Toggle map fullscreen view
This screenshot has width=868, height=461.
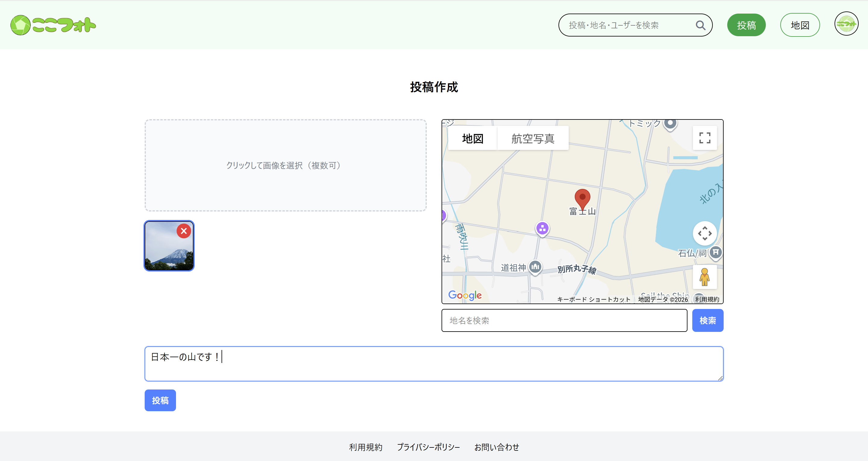click(704, 138)
